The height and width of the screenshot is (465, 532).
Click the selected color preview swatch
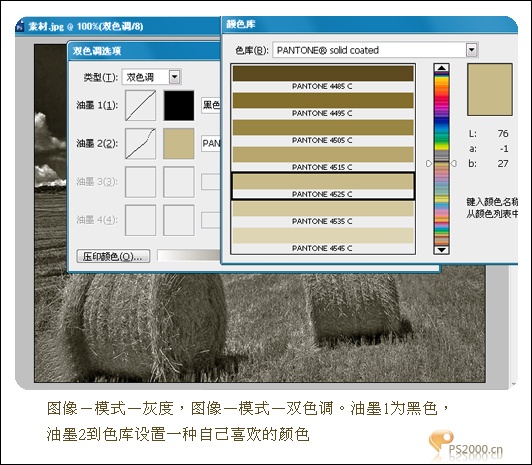[x=490, y=90]
